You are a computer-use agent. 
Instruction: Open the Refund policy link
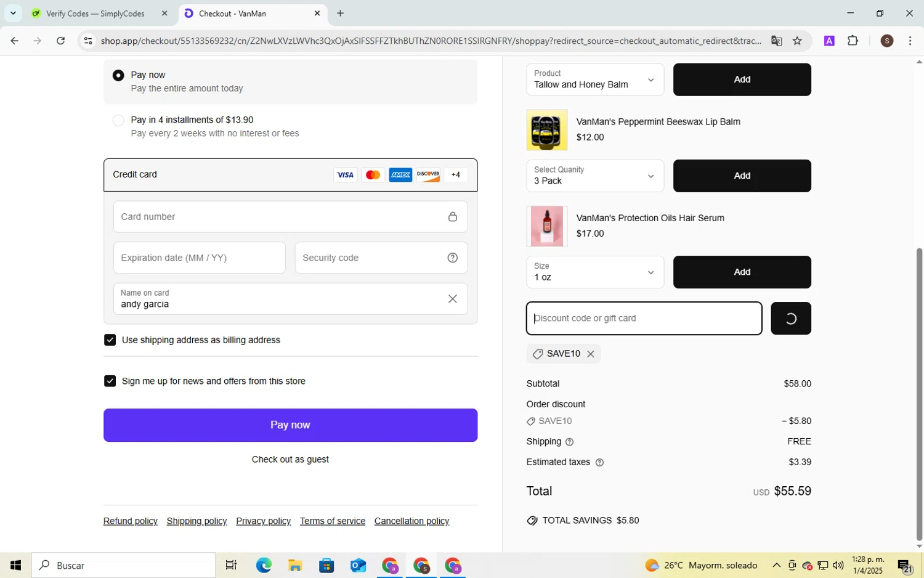pyautogui.click(x=131, y=521)
